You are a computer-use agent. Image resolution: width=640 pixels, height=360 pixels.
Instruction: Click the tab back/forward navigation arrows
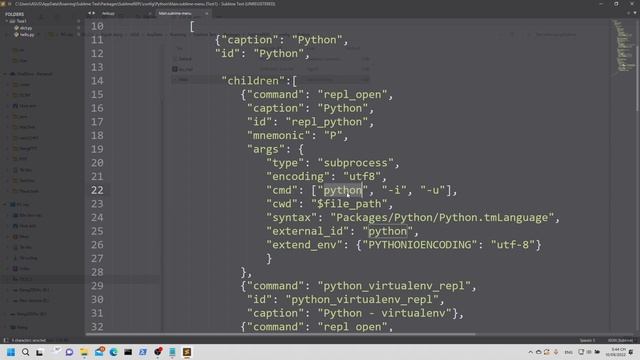(91, 13)
